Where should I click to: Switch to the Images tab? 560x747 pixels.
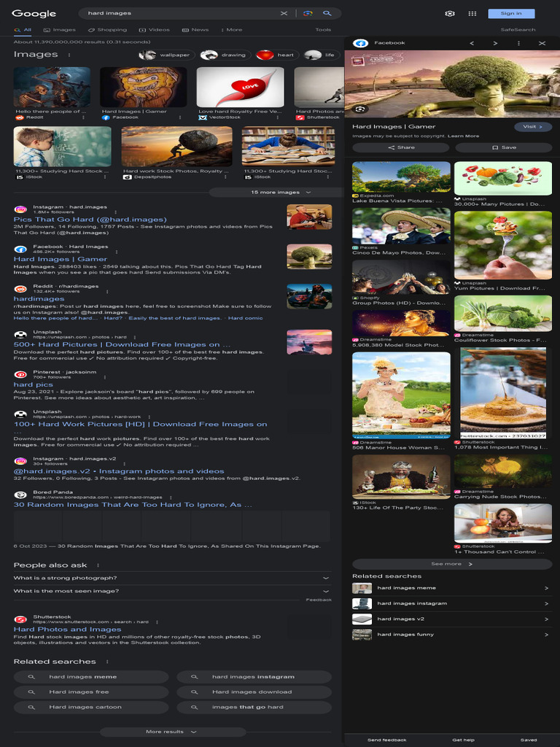(60, 29)
